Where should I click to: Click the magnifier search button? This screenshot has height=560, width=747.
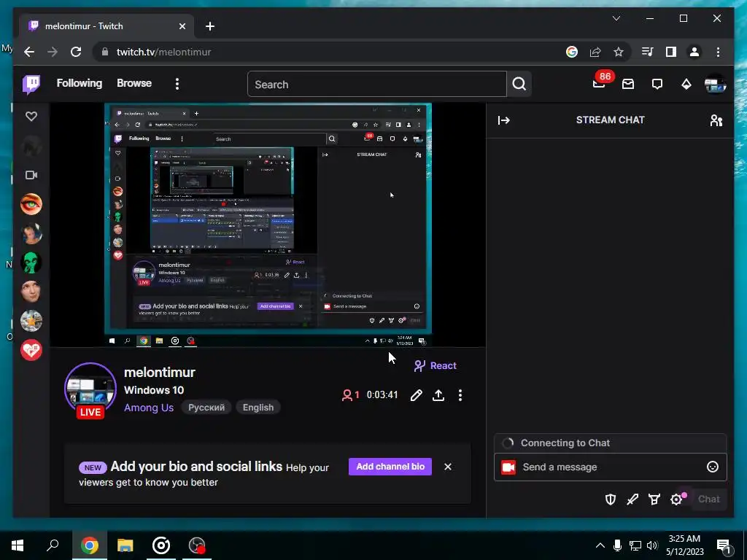[x=519, y=85]
